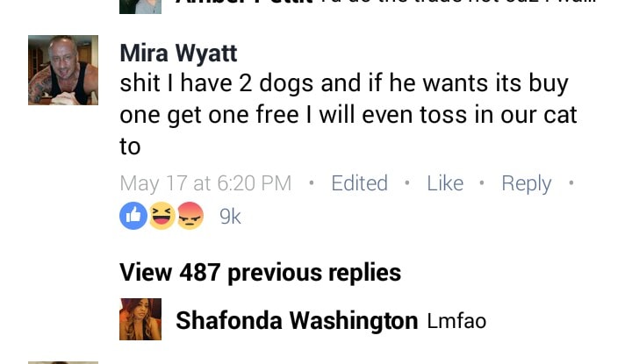Open Shafonda Washington's profile picture
The image size is (632, 364).
(140, 319)
